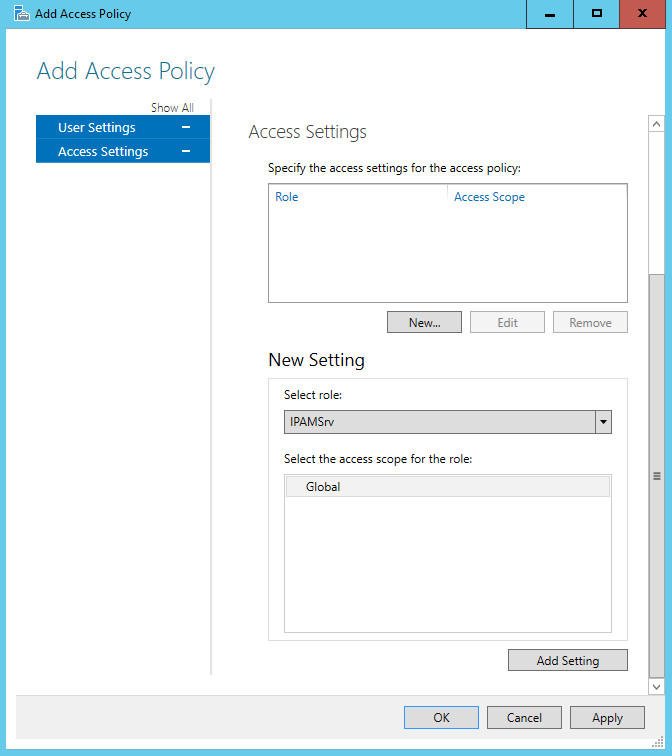Click the scrollbar up arrow
This screenshot has height=756, width=672.
point(656,124)
